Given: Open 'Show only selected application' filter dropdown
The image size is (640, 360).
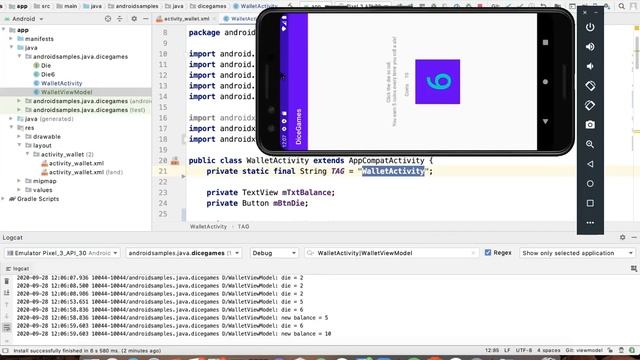Looking at the screenshot, I should coord(577,253).
